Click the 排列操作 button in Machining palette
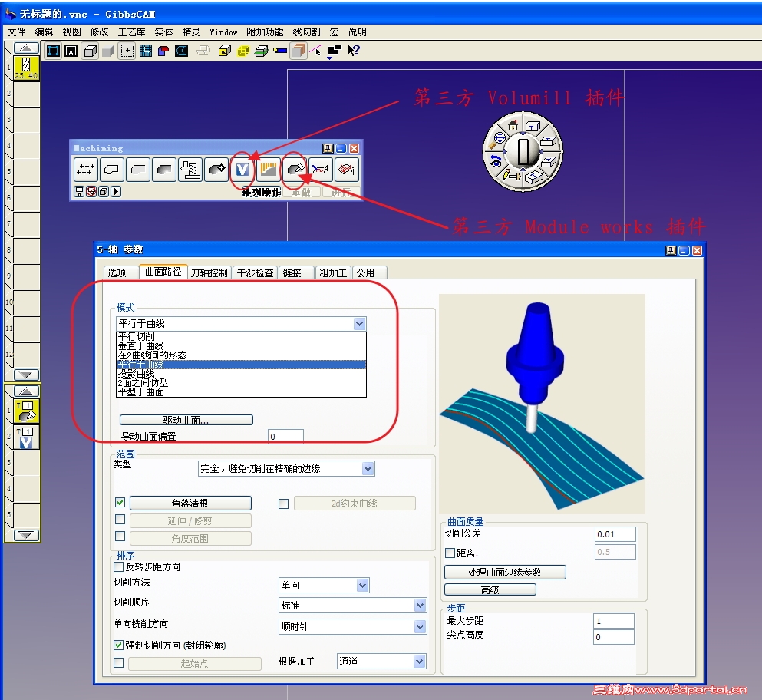Image resolution: width=762 pixels, height=700 pixels. pyautogui.click(x=261, y=192)
